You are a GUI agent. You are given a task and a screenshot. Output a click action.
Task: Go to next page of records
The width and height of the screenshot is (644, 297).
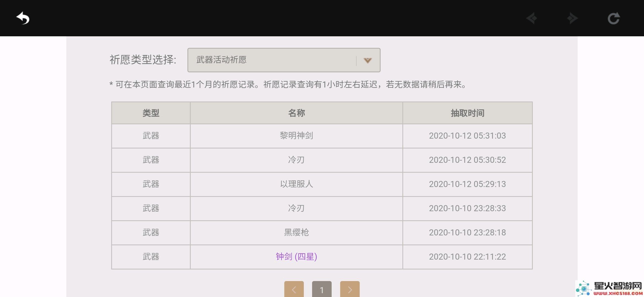click(350, 289)
